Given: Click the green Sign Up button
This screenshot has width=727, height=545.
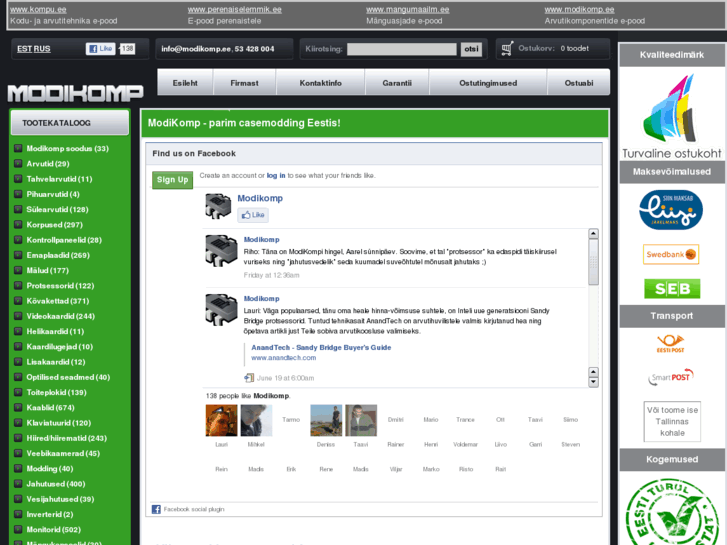Looking at the screenshot, I should coord(172,180).
